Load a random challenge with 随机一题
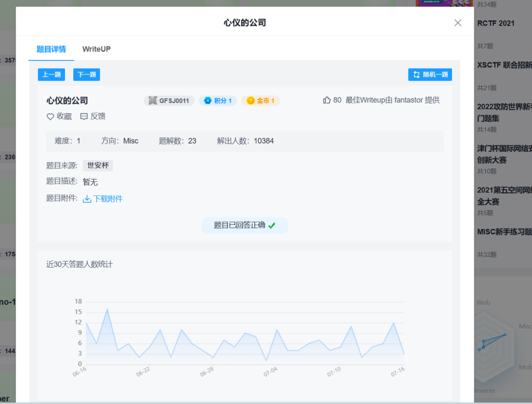 [430, 75]
